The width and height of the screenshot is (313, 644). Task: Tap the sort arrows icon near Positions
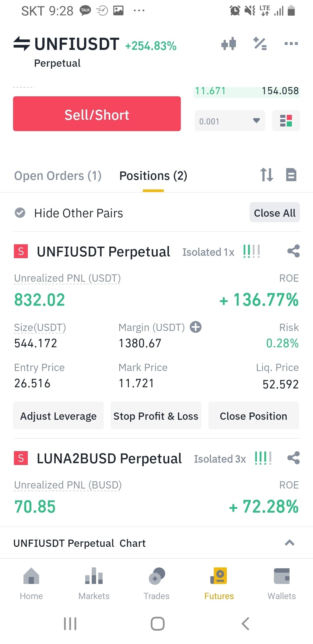[266, 175]
